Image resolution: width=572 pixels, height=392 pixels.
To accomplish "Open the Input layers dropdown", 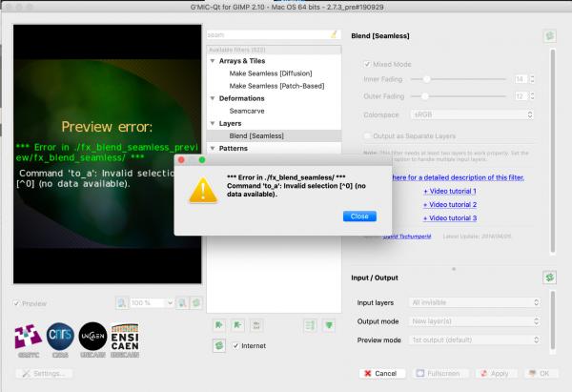I will [x=475, y=302].
